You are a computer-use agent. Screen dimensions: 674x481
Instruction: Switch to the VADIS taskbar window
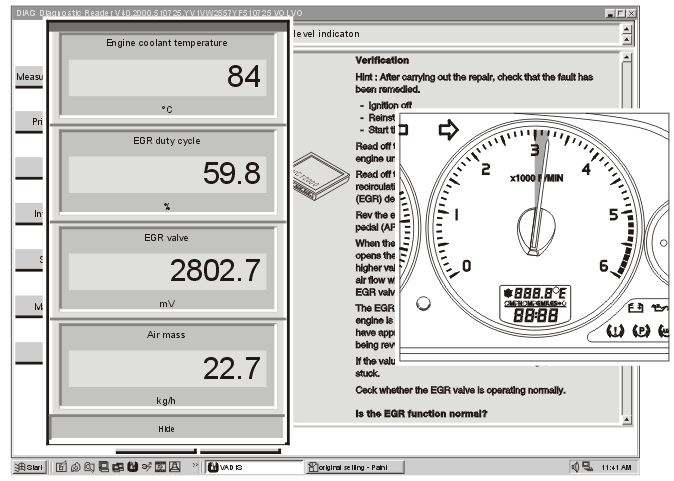[x=254, y=467]
